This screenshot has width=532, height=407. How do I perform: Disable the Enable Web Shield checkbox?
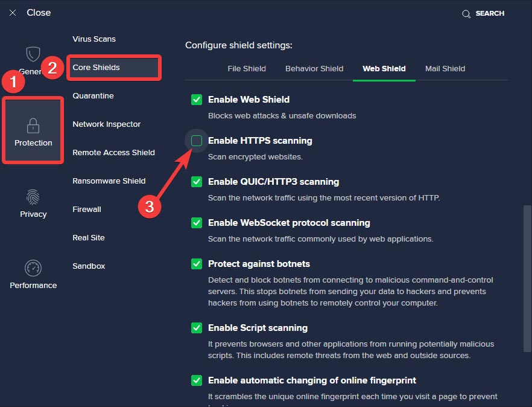pyautogui.click(x=196, y=99)
